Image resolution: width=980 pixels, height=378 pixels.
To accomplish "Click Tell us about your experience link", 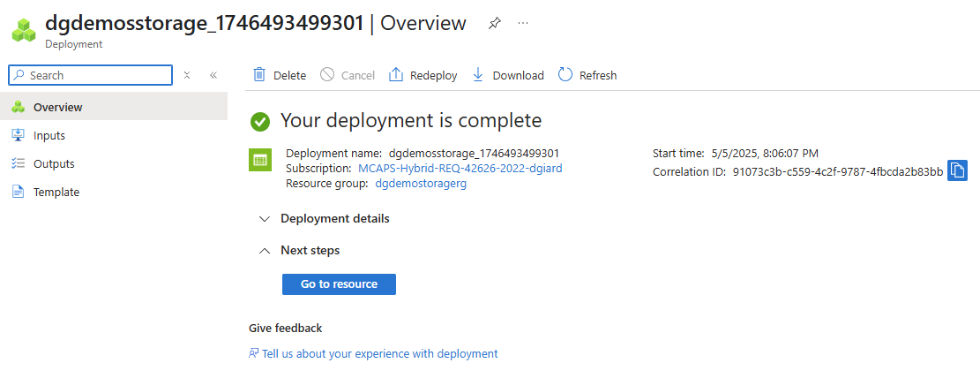I will click(x=379, y=353).
